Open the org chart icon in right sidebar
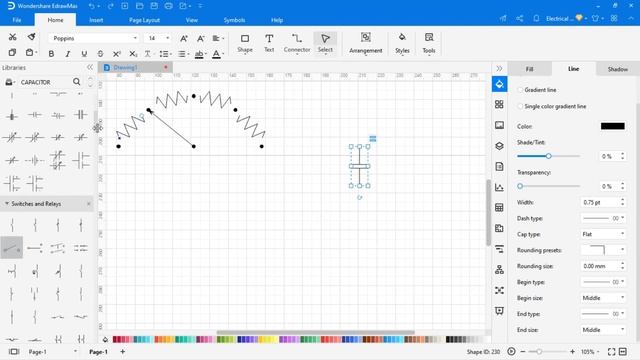Image resolution: width=640 pixels, height=360 pixels. pos(499,270)
